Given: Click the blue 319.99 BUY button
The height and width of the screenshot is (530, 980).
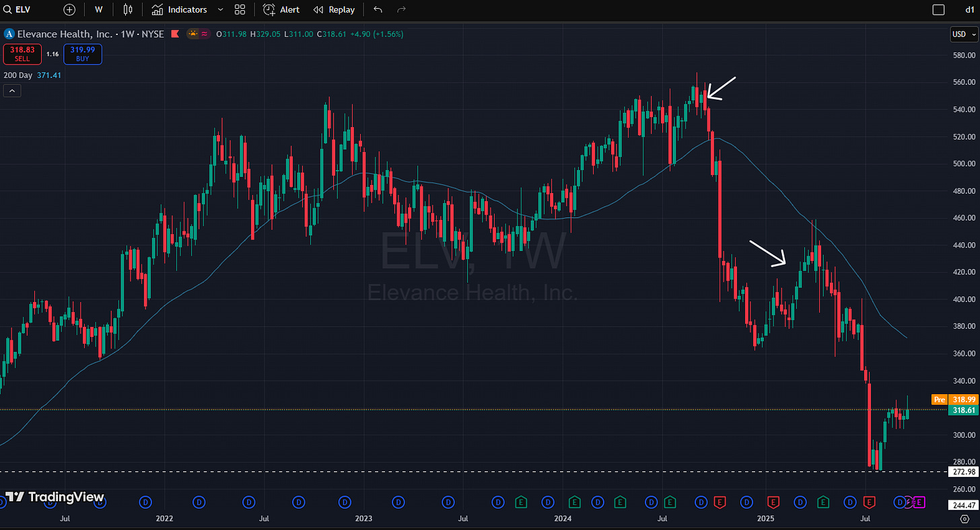Looking at the screenshot, I should pos(82,54).
